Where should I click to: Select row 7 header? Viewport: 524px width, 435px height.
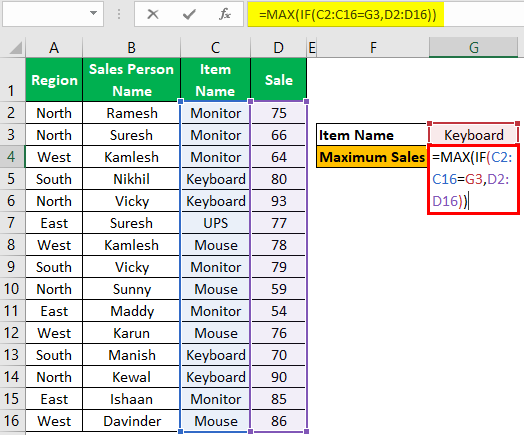(x=12, y=223)
